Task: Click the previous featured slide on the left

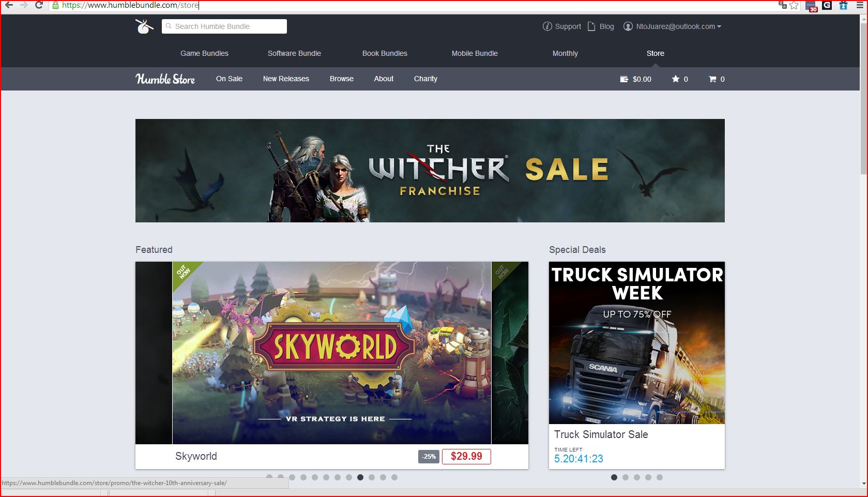Action: click(x=154, y=353)
